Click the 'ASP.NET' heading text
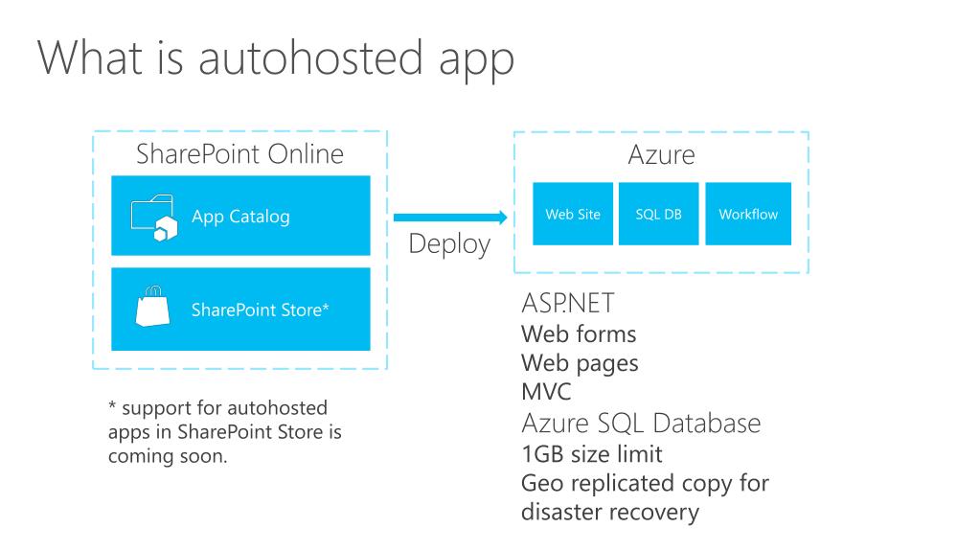980x551 pixels. pos(568,304)
